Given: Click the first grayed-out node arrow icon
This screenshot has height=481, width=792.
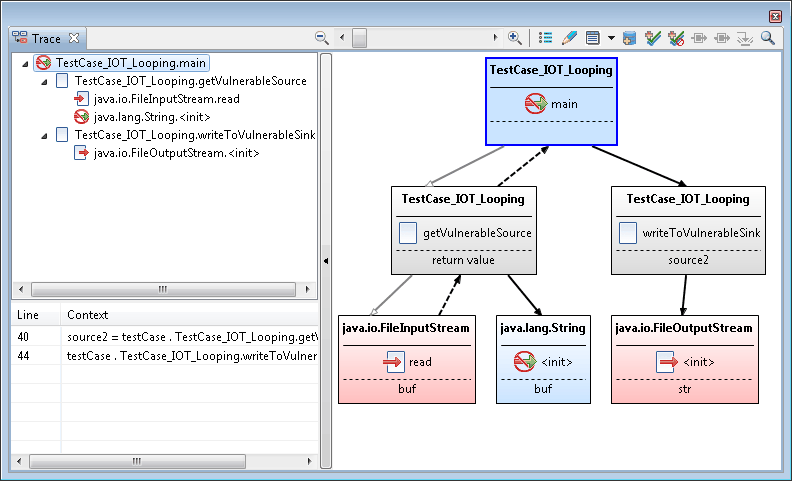Looking at the screenshot, I should pyautogui.click(x=699, y=38).
